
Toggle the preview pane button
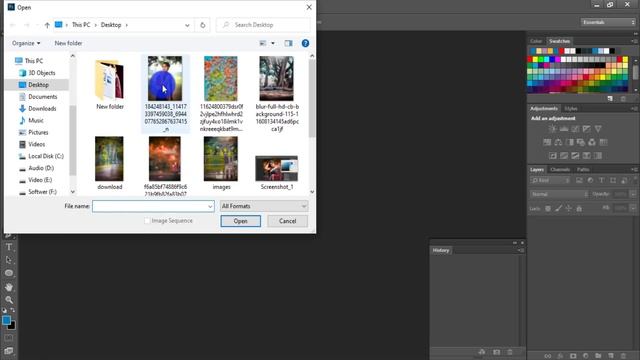[x=289, y=43]
